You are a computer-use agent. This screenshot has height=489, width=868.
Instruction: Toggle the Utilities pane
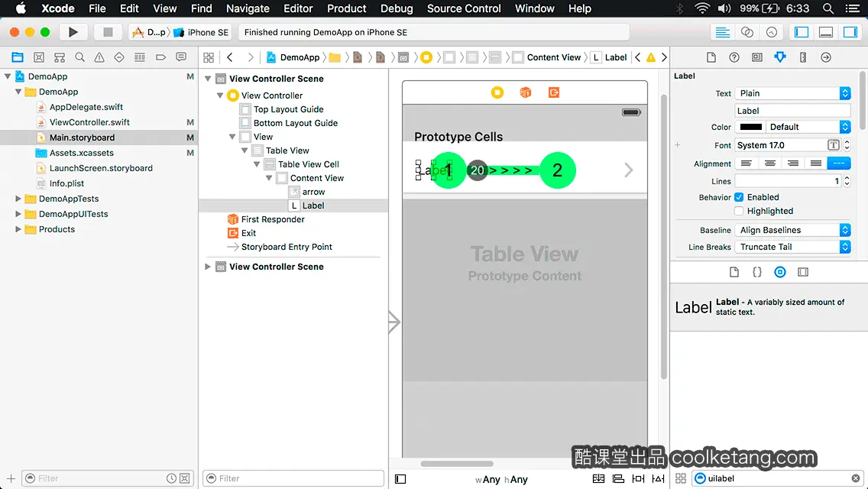pos(850,32)
